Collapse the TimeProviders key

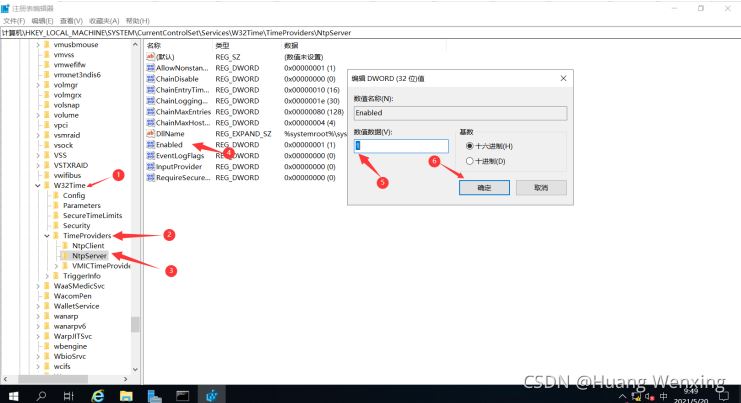tap(47, 236)
